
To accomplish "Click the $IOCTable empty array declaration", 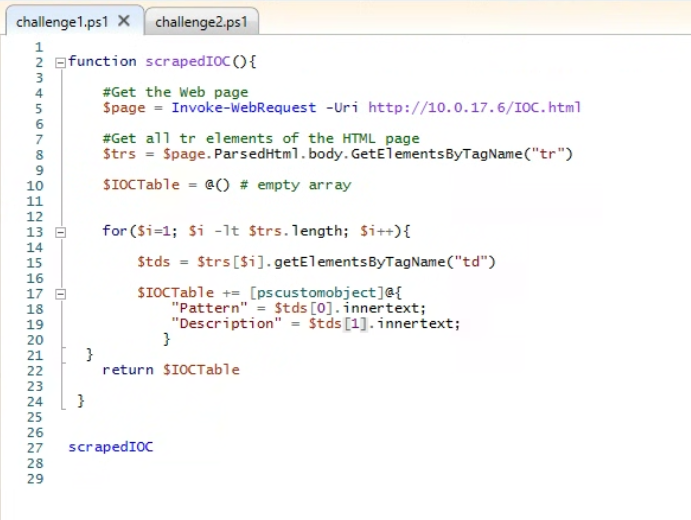I will tap(226, 185).
